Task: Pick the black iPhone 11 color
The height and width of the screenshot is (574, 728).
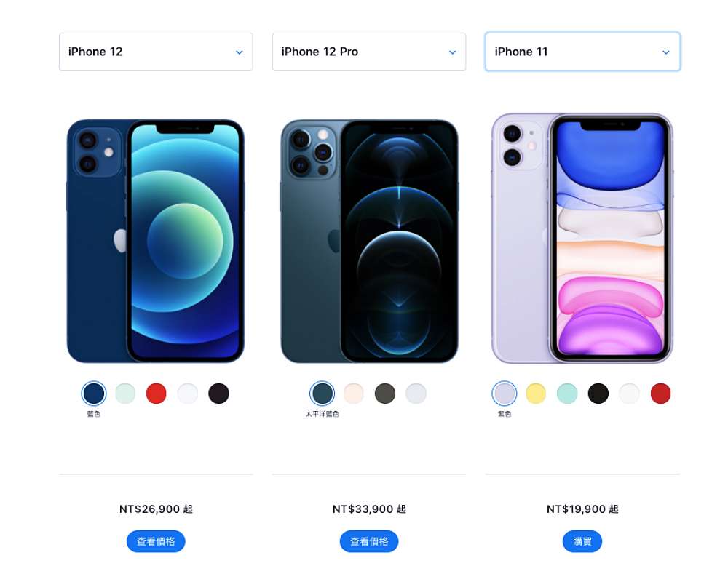Action: click(x=598, y=394)
